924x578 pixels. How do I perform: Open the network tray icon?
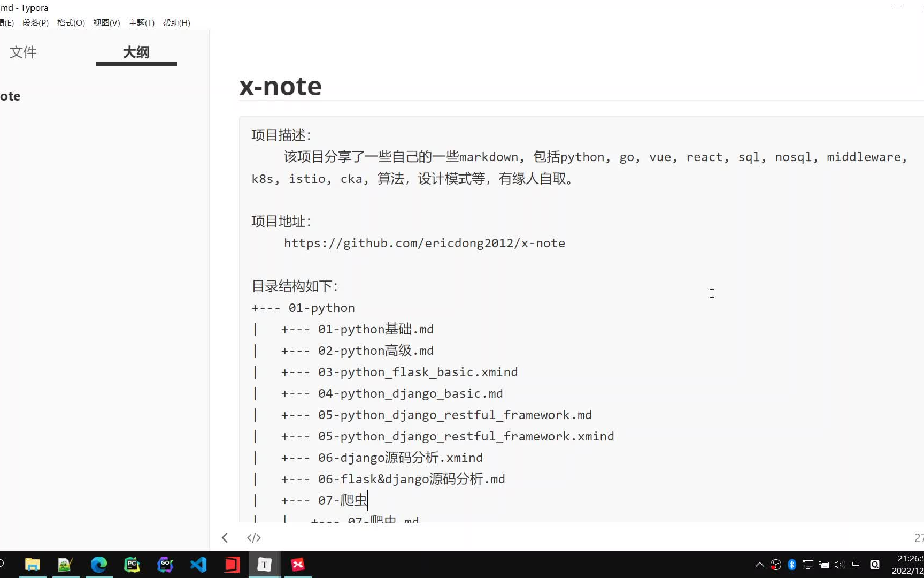[808, 565]
